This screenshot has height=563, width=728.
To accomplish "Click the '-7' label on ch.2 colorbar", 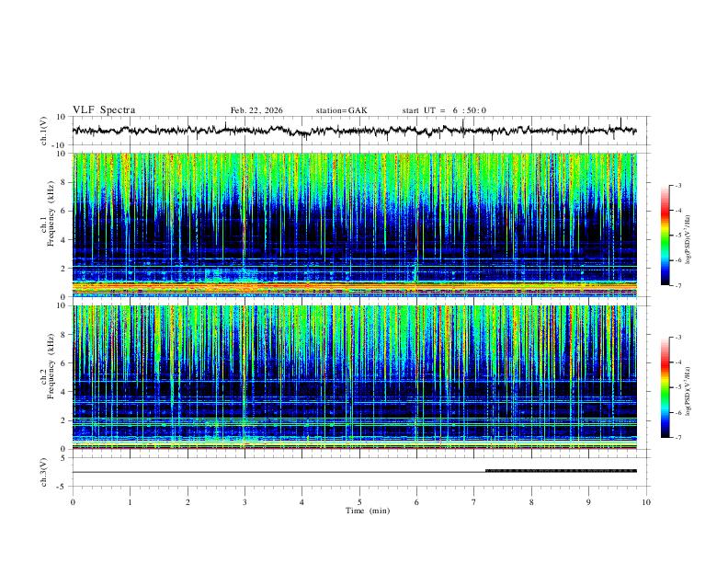I will (x=677, y=438).
